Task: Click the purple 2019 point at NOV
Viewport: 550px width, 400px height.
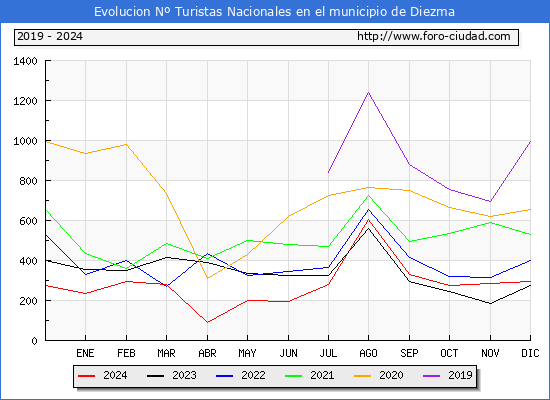Action: click(490, 201)
